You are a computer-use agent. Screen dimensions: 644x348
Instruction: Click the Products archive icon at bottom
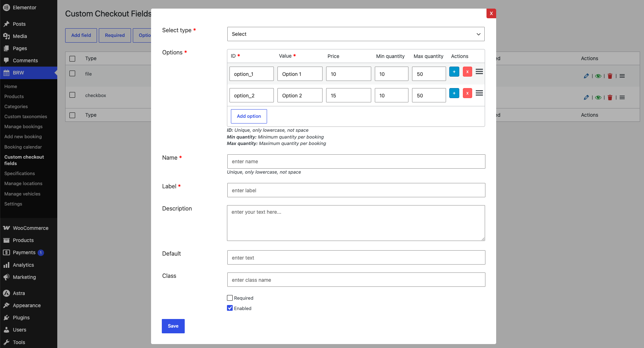point(6,240)
